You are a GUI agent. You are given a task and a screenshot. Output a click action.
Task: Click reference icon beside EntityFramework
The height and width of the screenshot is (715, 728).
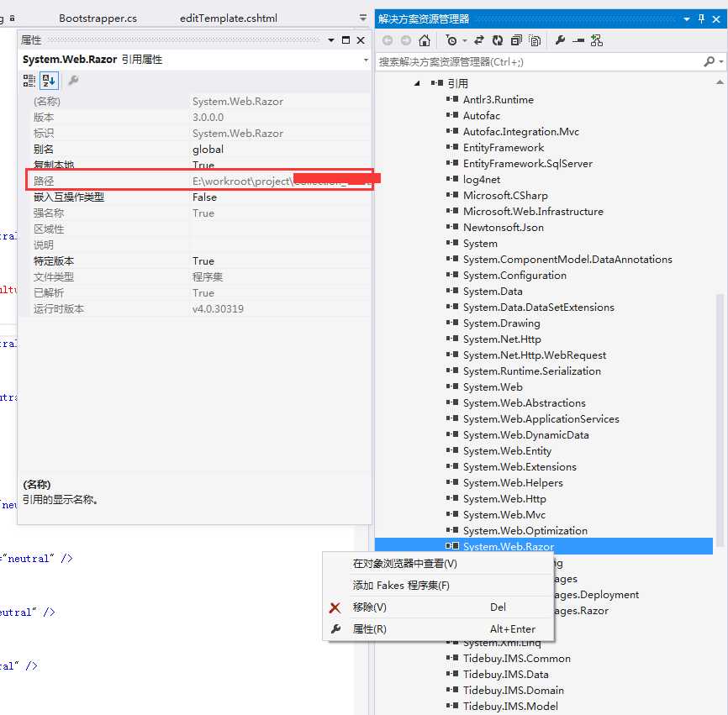coord(452,147)
